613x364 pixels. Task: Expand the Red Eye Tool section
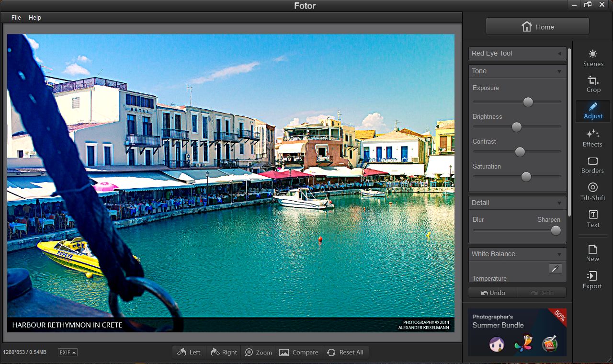pos(517,53)
